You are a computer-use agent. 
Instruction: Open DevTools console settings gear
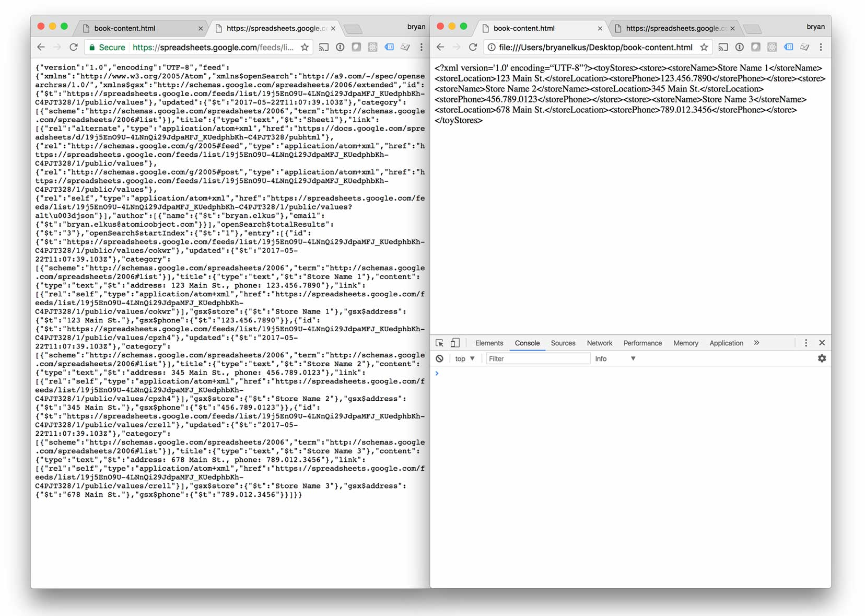tap(822, 358)
